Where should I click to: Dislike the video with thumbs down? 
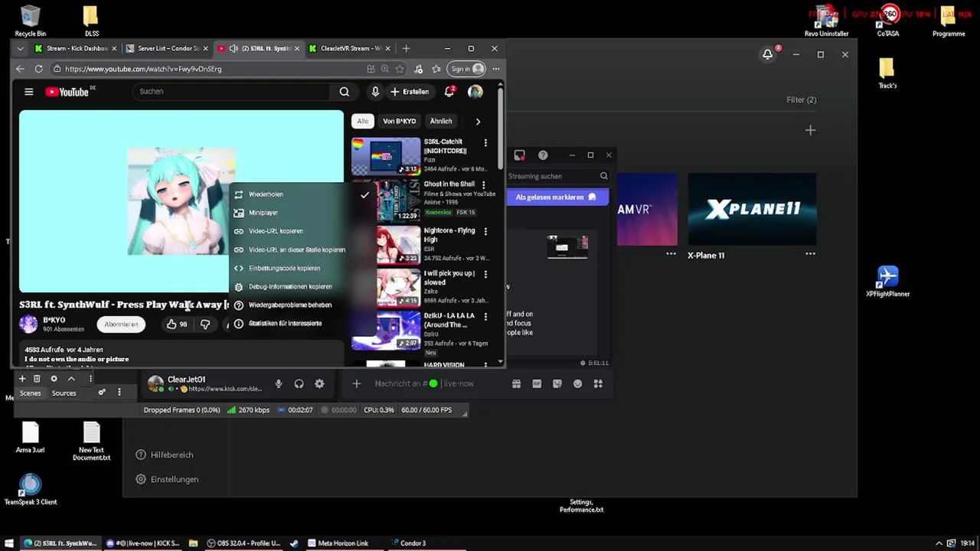pyautogui.click(x=205, y=324)
